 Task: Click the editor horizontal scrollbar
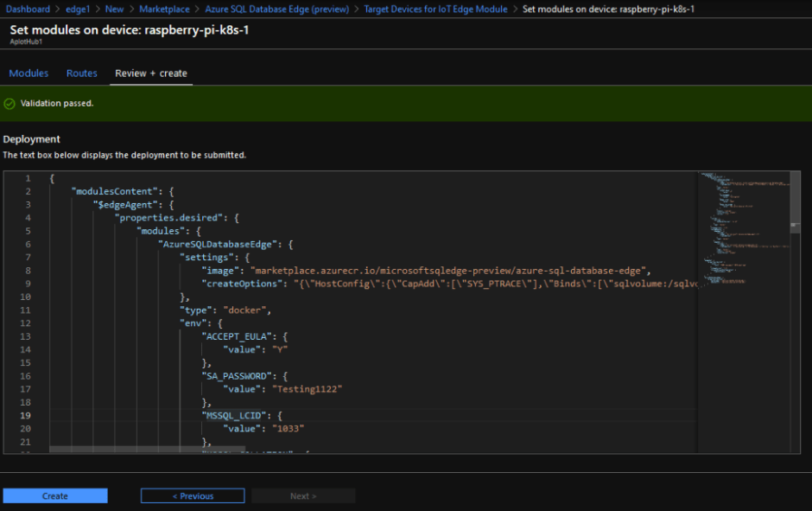click(x=147, y=450)
